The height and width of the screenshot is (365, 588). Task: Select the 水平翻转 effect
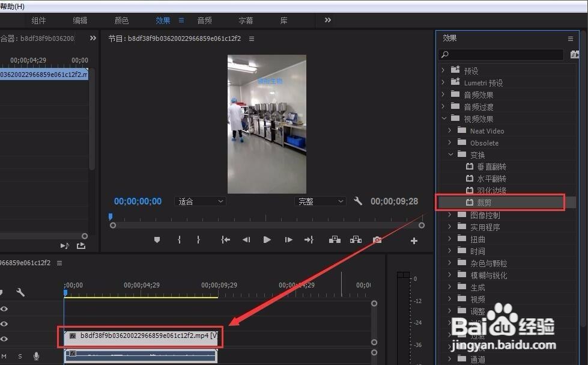pyautogui.click(x=492, y=179)
